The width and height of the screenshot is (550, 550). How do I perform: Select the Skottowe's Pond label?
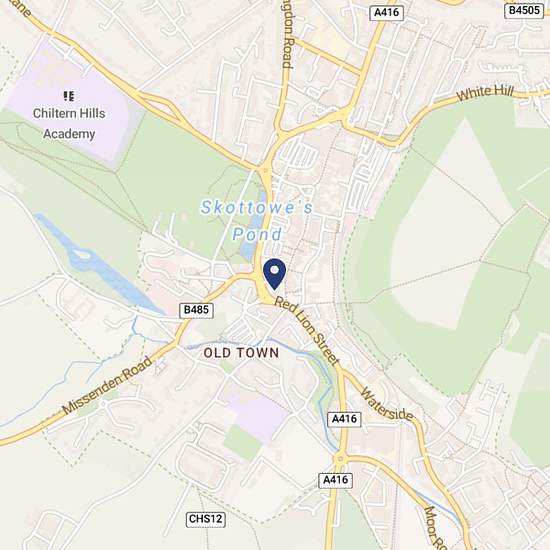257,221
